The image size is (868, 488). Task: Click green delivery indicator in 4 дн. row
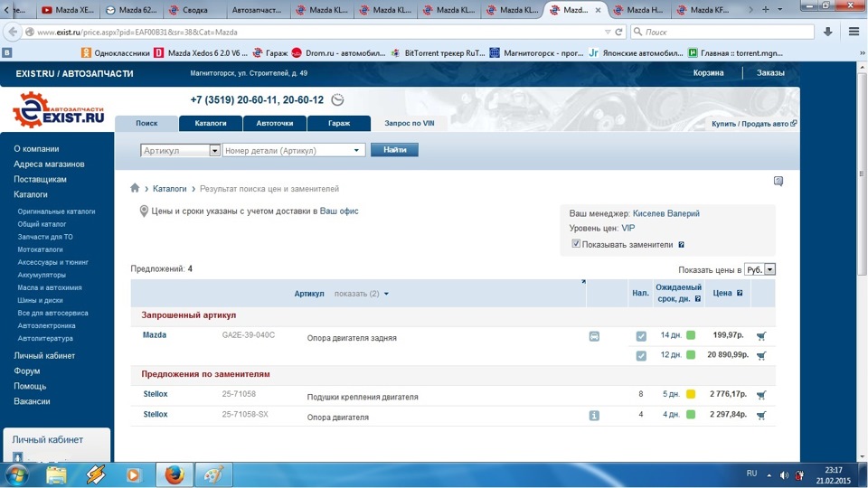(x=691, y=415)
